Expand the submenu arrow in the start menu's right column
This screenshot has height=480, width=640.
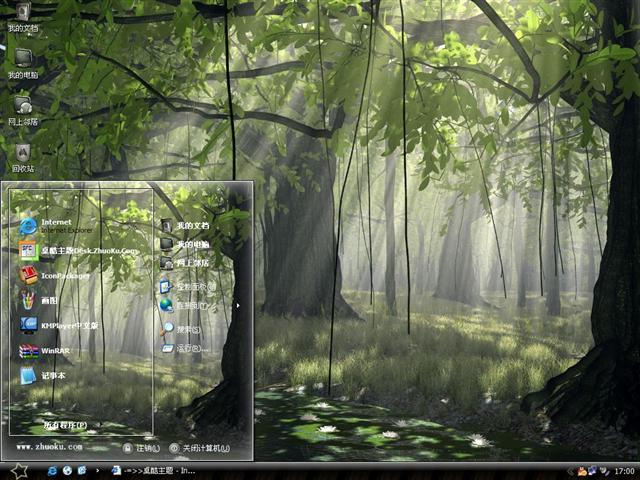[x=238, y=305]
